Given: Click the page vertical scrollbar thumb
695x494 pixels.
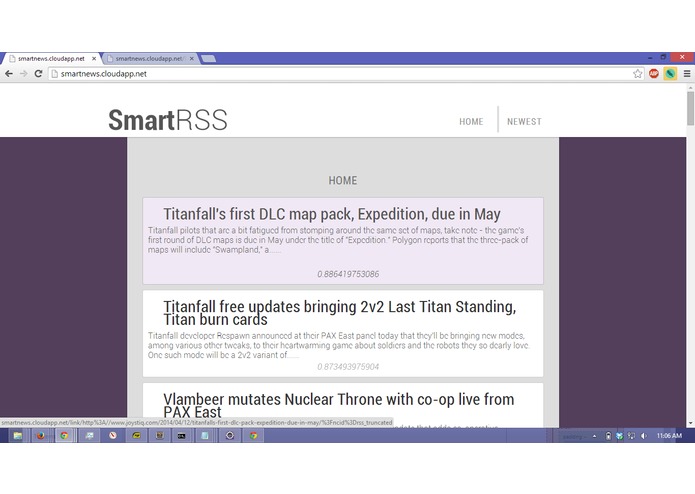Looking at the screenshot, I should tap(691, 108).
